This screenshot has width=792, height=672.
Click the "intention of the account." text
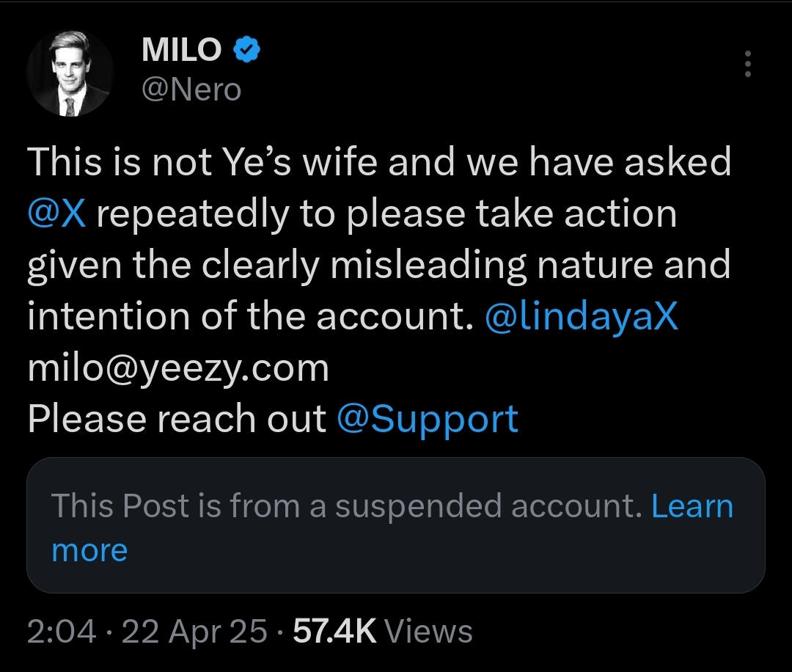point(250,316)
